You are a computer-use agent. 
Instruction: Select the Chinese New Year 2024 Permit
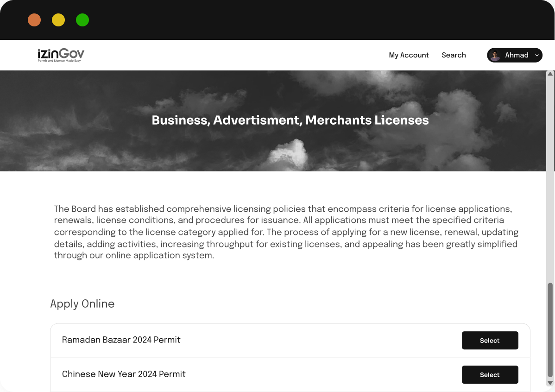(x=490, y=375)
